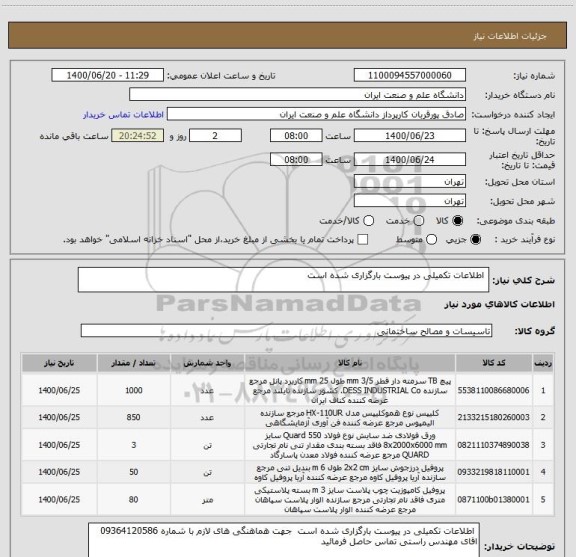
Task: Click the تاریخ نیاز column header
Action: tap(59, 363)
